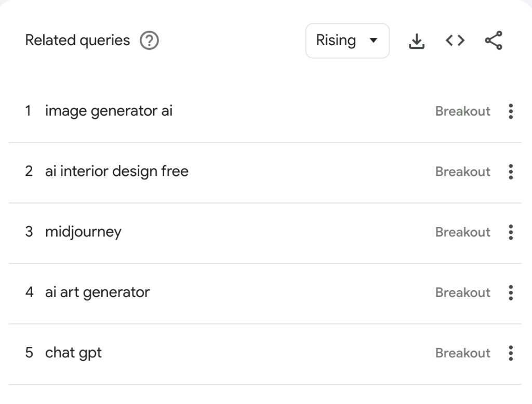Image resolution: width=532 pixels, height=404 pixels.
Task: Click the Breakout label for chat gpt
Action: click(462, 353)
